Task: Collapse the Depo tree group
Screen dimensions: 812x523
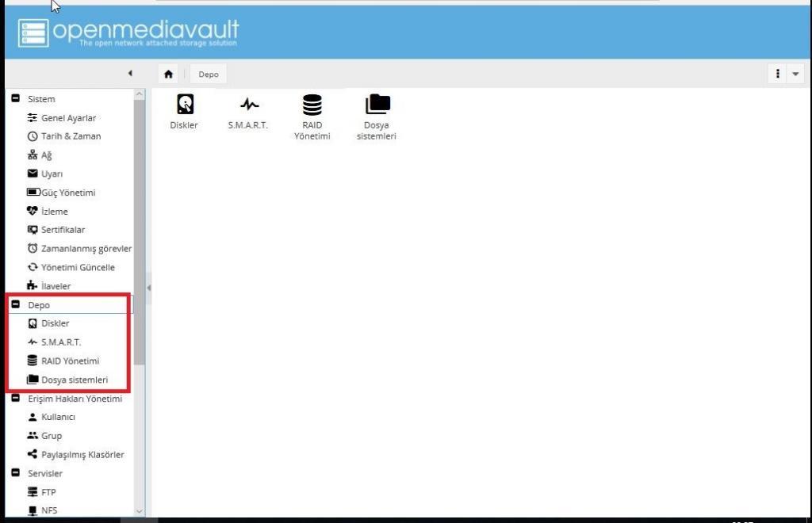Action: point(16,304)
